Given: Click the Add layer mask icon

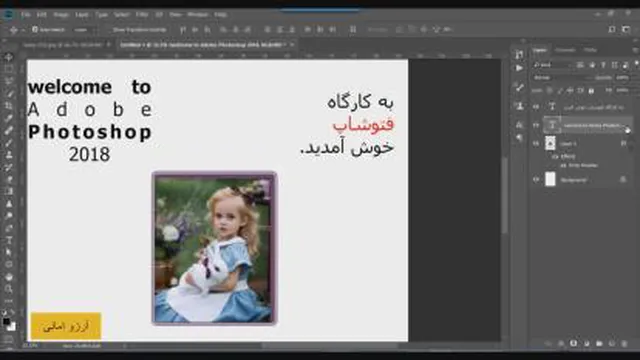Looking at the screenshot, I should (x=573, y=344).
